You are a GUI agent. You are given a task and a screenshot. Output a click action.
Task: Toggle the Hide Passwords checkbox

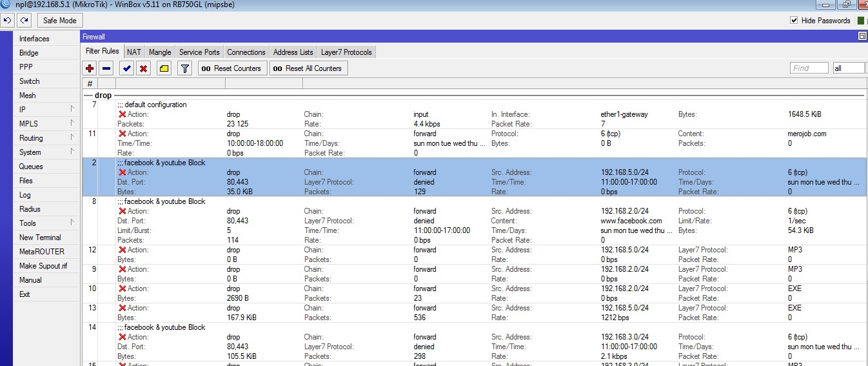[794, 21]
